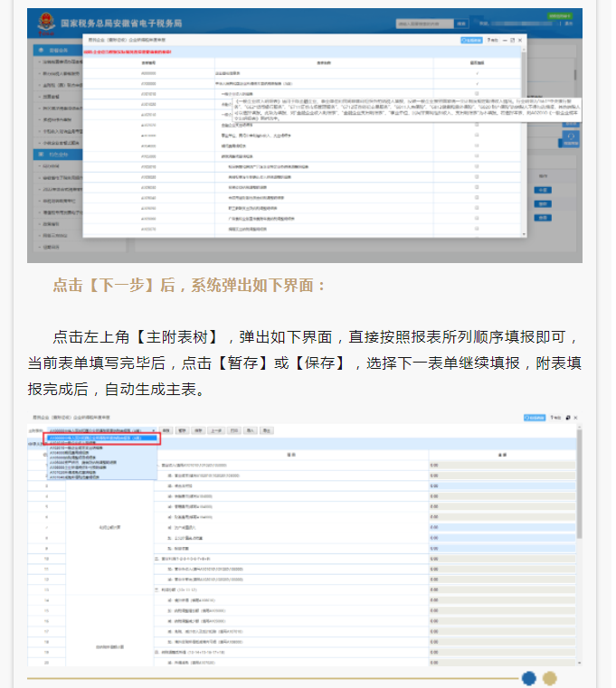Tick the checkbox for row A105060
616x688 pixels.
[x=477, y=219]
